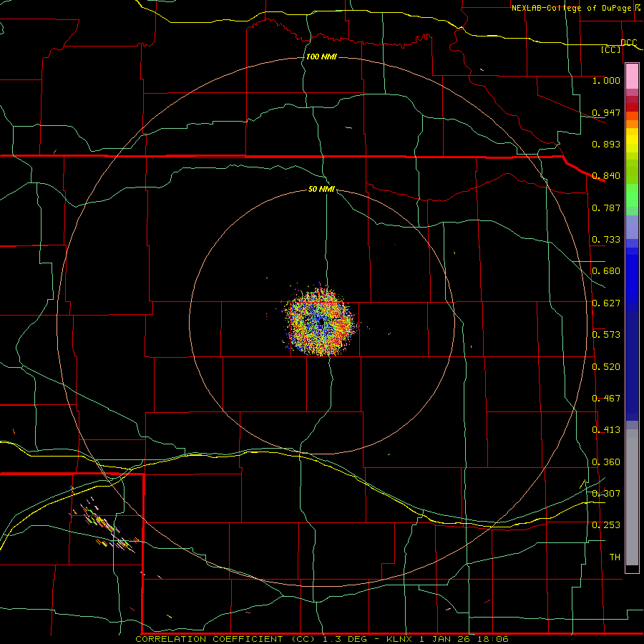Click the 0.467 scale value
This screenshot has height=644, width=644.
(x=606, y=398)
